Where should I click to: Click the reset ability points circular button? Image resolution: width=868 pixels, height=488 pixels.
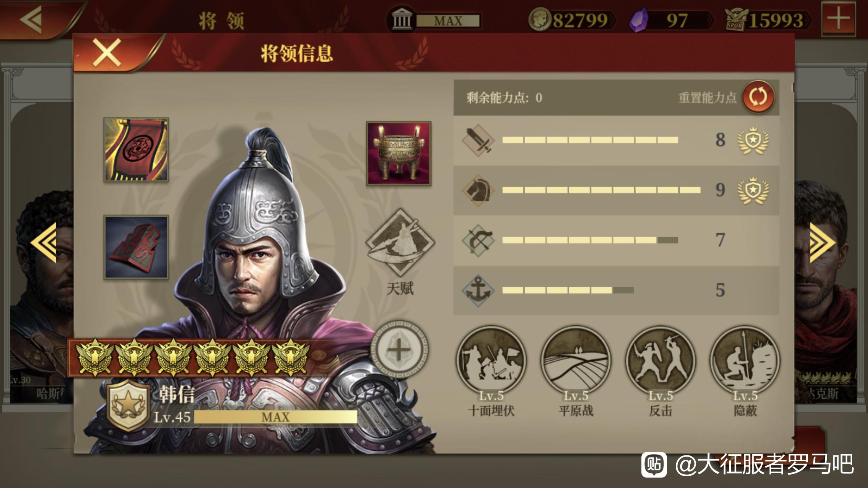pyautogui.click(x=758, y=97)
